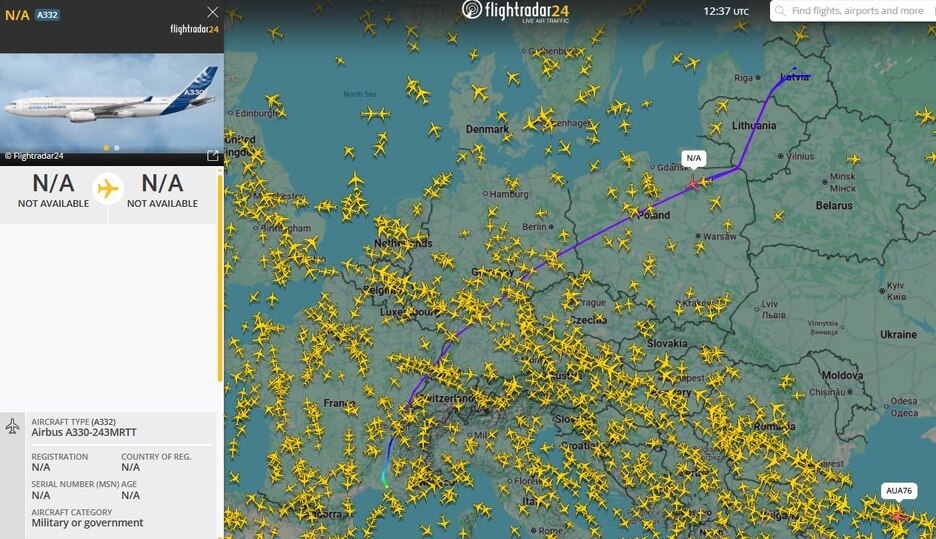Click the Flightradar24 logo at top
Viewport: 936px width, 539px height.
click(x=515, y=11)
